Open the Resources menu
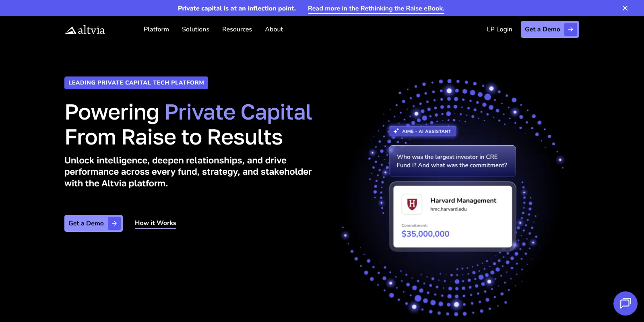 (x=237, y=29)
